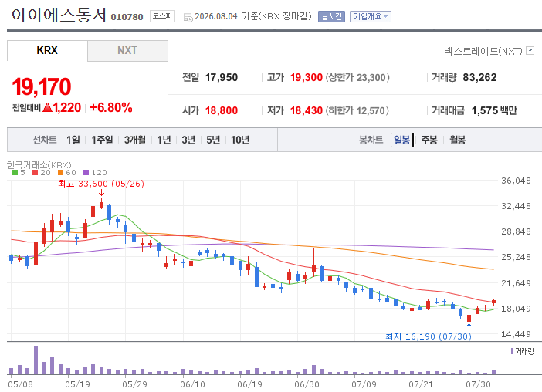The width and height of the screenshot is (542, 392).
Task: Select the 3년 line chart period
Action: (188, 140)
